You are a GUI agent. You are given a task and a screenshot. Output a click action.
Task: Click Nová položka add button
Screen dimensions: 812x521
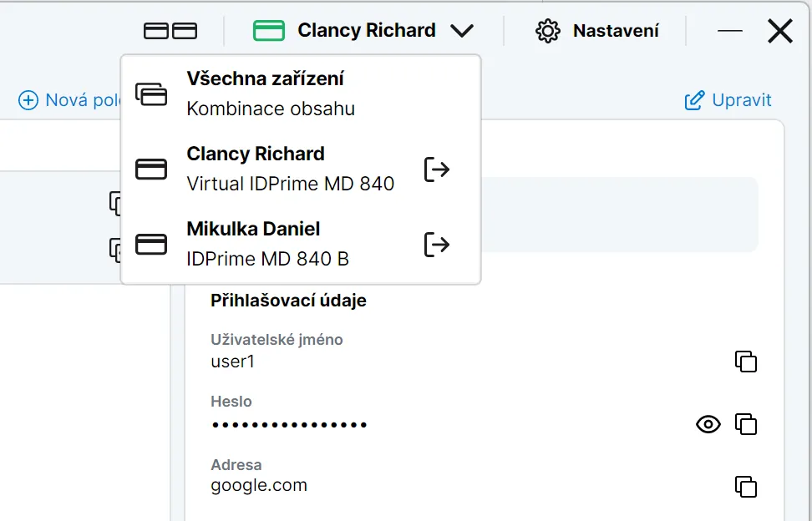point(70,100)
